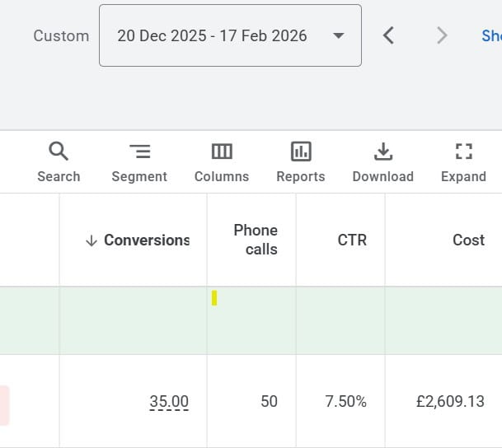Go to the next date period
This screenshot has height=448, width=502.
[442, 35]
